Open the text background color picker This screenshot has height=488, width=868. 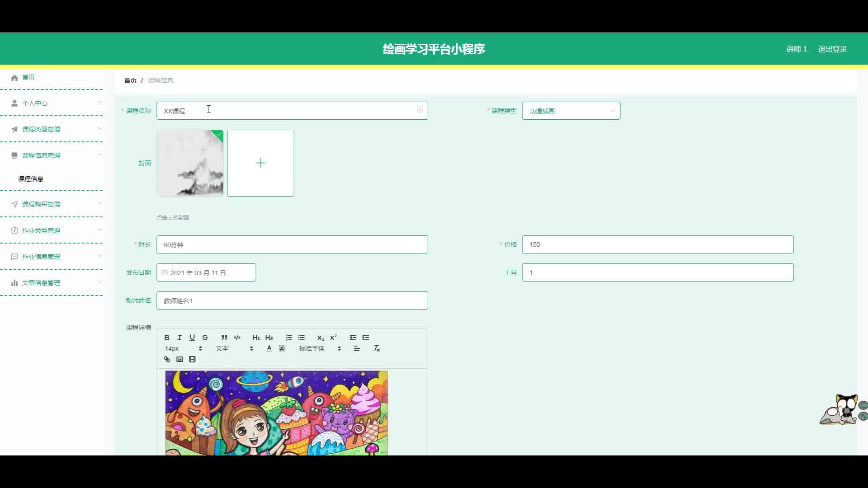(x=282, y=348)
